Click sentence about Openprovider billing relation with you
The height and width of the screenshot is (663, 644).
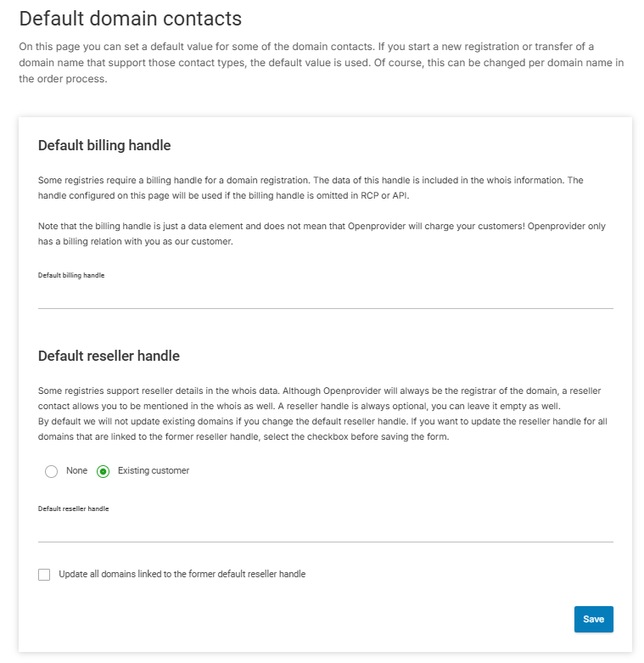(322, 233)
